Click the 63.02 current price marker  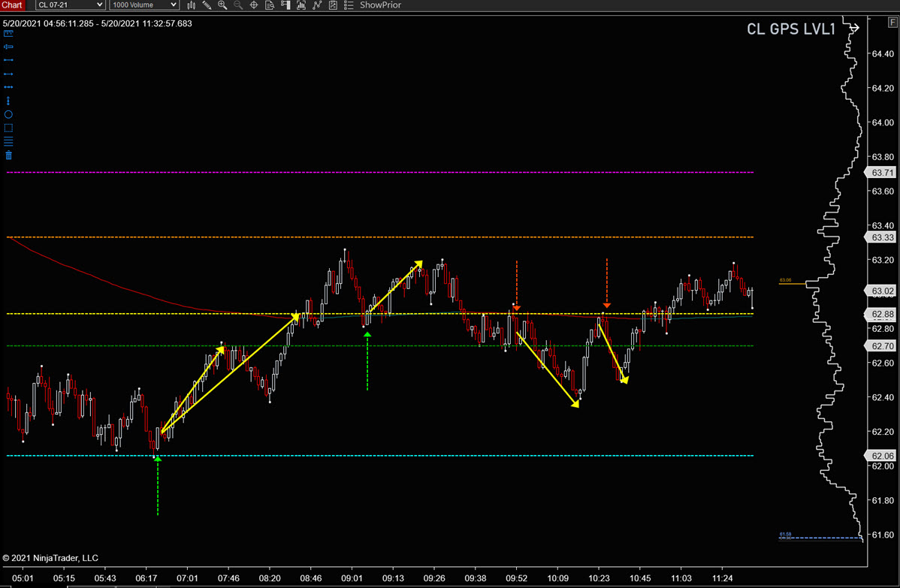point(881,291)
